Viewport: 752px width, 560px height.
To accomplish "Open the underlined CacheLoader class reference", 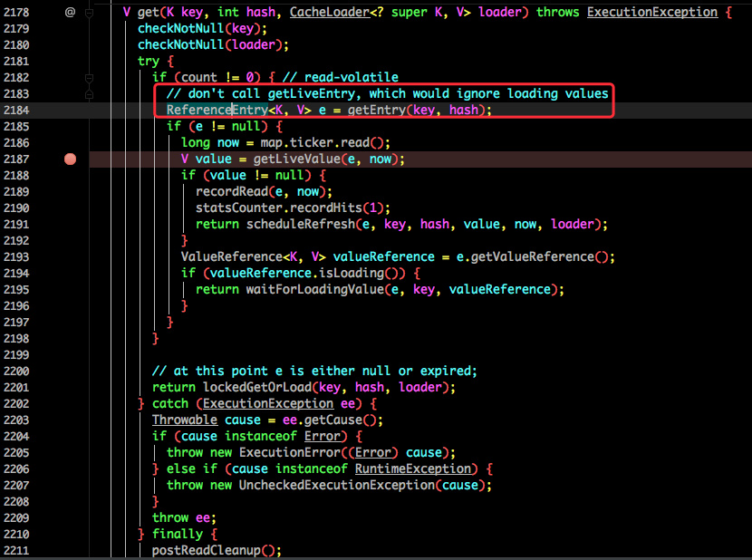I will (x=330, y=12).
